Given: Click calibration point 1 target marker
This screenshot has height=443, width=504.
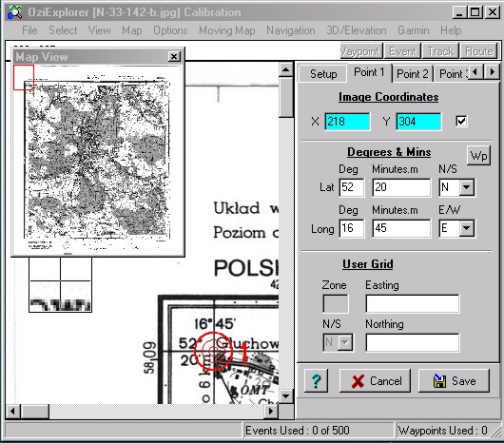Looking at the screenshot, I should coord(213,351).
